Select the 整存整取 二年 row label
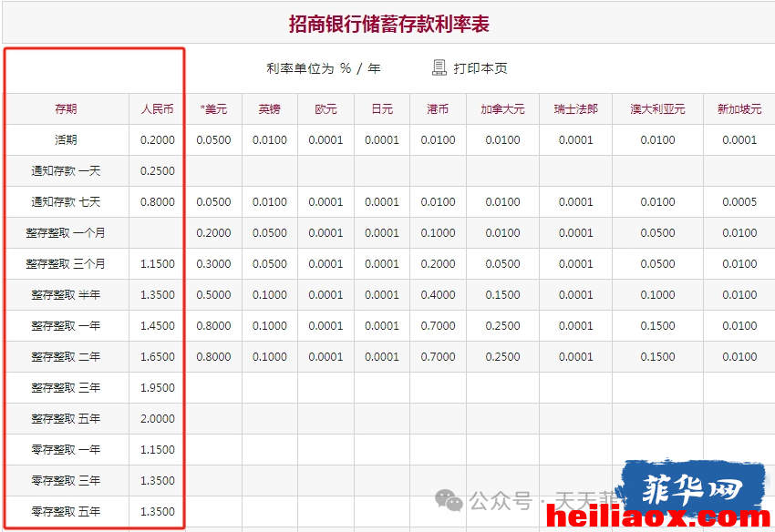The height and width of the screenshot is (532, 775). coord(66,357)
